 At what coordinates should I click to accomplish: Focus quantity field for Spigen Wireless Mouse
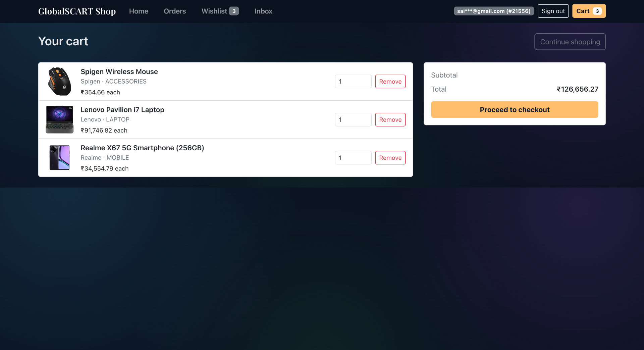pos(353,82)
